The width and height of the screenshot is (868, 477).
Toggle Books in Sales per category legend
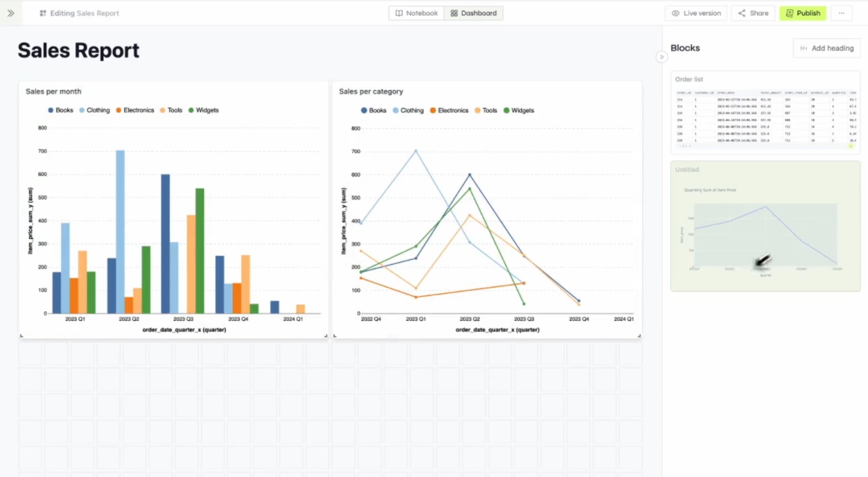click(x=374, y=110)
